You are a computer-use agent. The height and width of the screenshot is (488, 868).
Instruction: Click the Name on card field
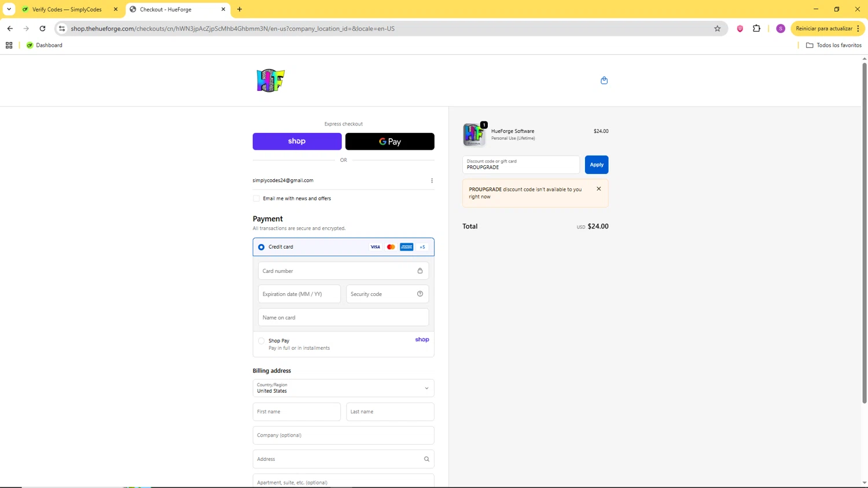344,317
